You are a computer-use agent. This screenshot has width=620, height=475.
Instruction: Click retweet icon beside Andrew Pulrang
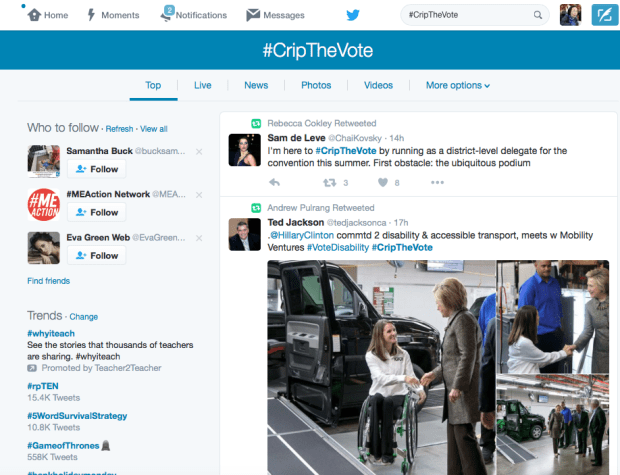(256, 208)
